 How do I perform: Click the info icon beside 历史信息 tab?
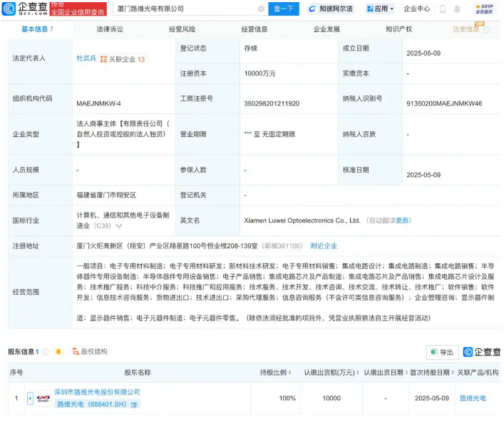click(487, 29)
